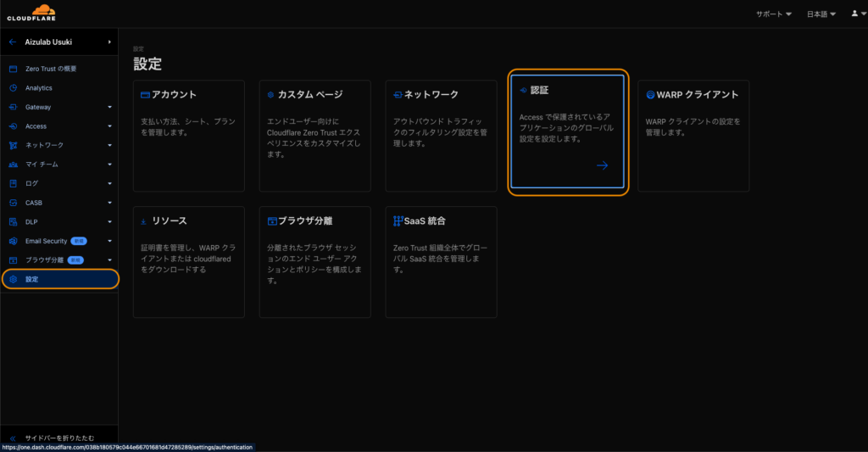Click the Zero Trust overview sidebar icon

[x=14, y=70]
